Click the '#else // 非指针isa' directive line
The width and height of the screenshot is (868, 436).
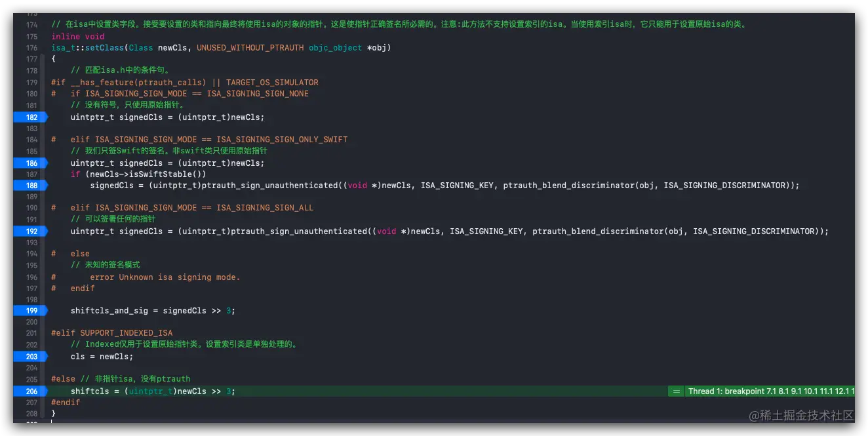121,379
